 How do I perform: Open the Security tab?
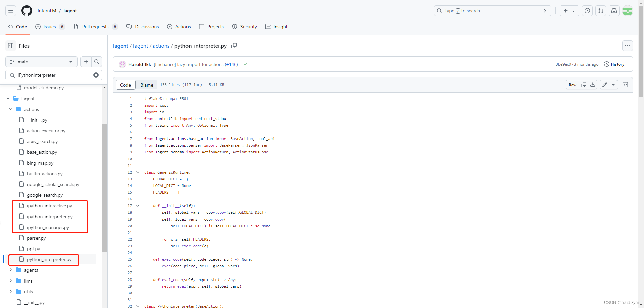pos(245,27)
